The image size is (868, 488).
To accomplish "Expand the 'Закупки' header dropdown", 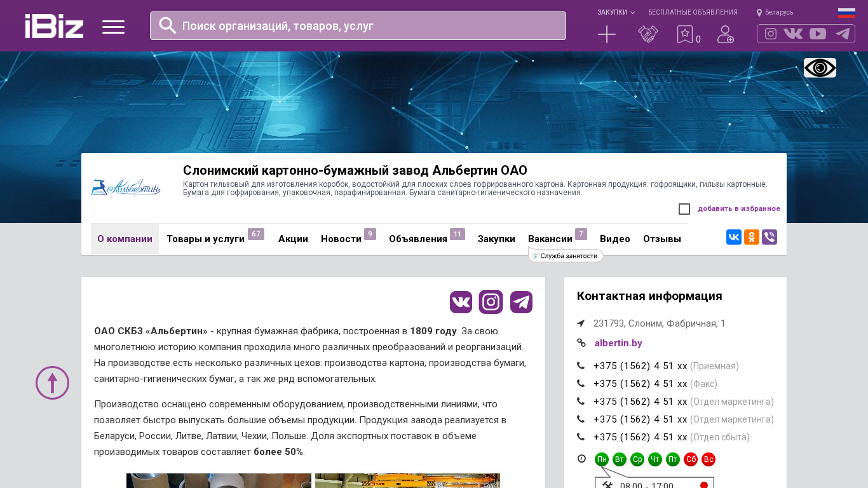I will click(616, 13).
